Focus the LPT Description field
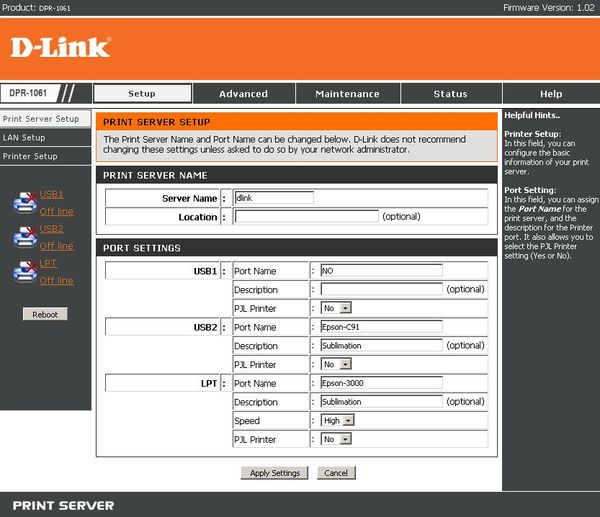 (382, 402)
